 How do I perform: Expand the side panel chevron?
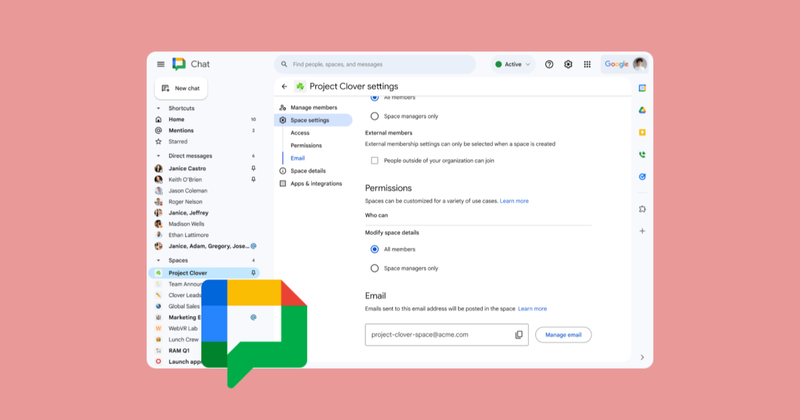tap(642, 358)
